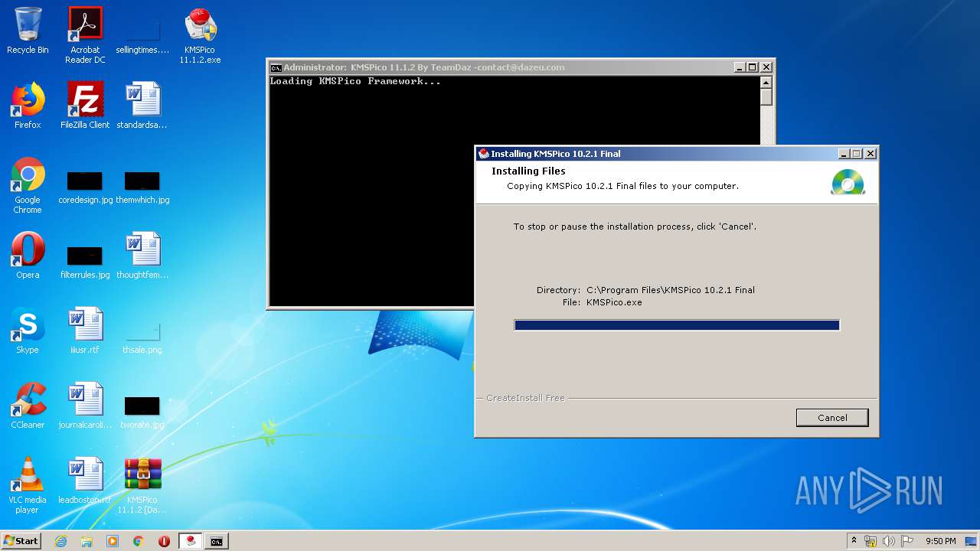
Task: Open the volume tray icon
Action: point(889,541)
